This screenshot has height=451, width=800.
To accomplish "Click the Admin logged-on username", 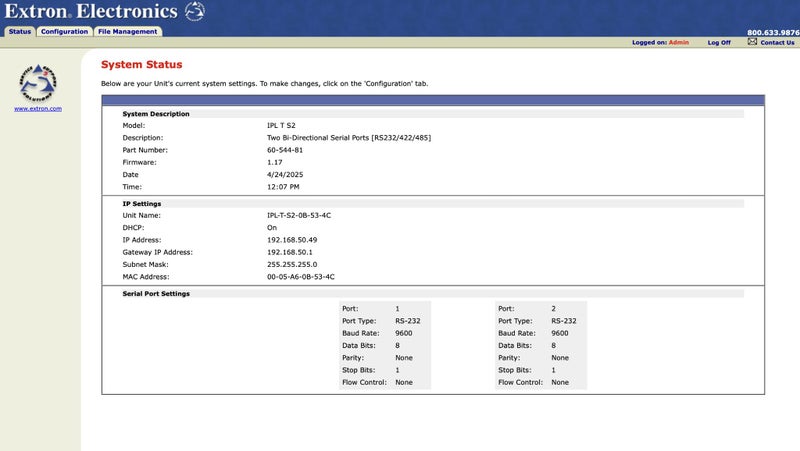I will coord(679,42).
